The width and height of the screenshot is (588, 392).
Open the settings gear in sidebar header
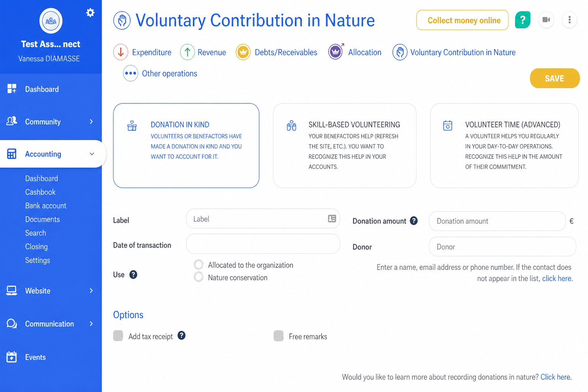pos(90,13)
